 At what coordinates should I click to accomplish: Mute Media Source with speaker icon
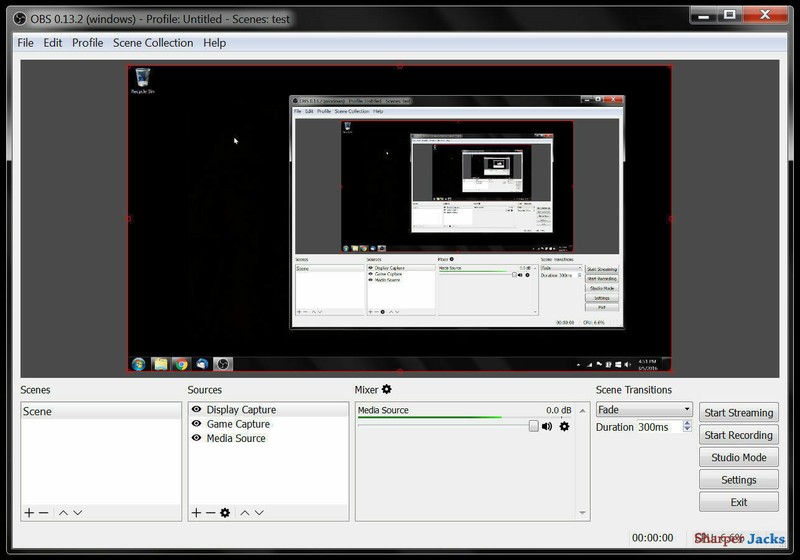[x=547, y=426]
